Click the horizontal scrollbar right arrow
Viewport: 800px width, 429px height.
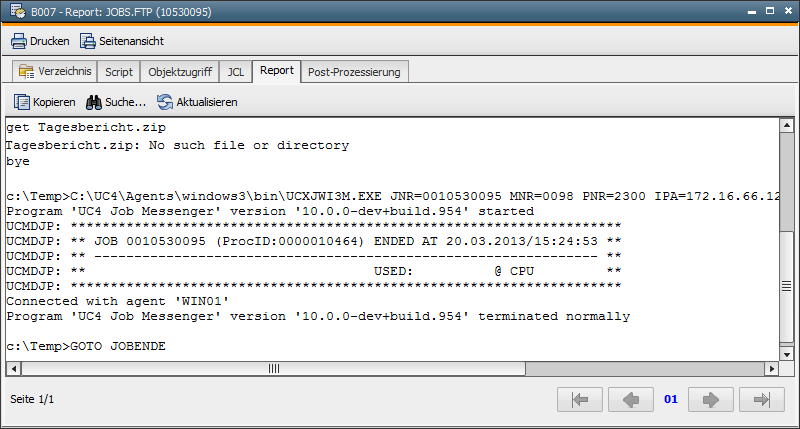pos(771,368)
